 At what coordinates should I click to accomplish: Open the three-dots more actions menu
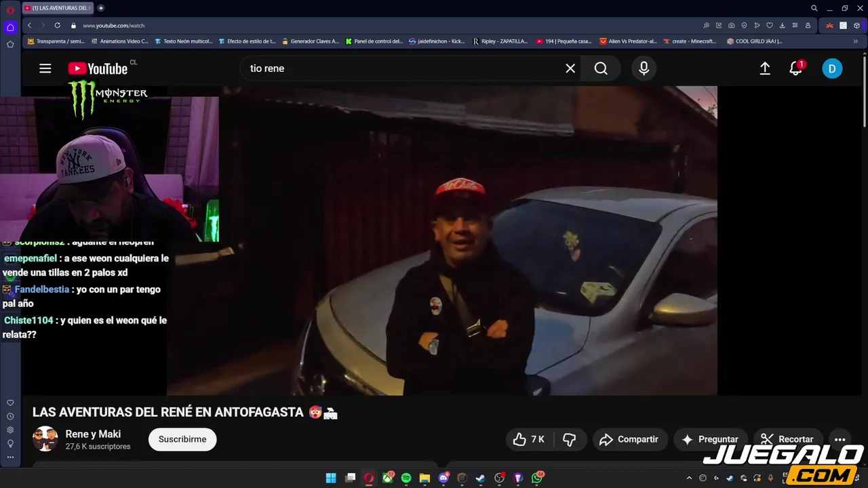click(840, 439)
